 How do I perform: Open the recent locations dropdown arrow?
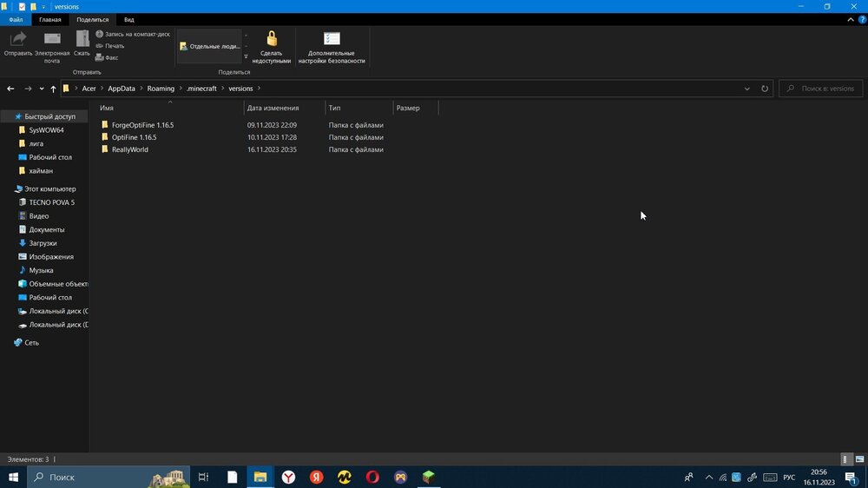(42, 89)
